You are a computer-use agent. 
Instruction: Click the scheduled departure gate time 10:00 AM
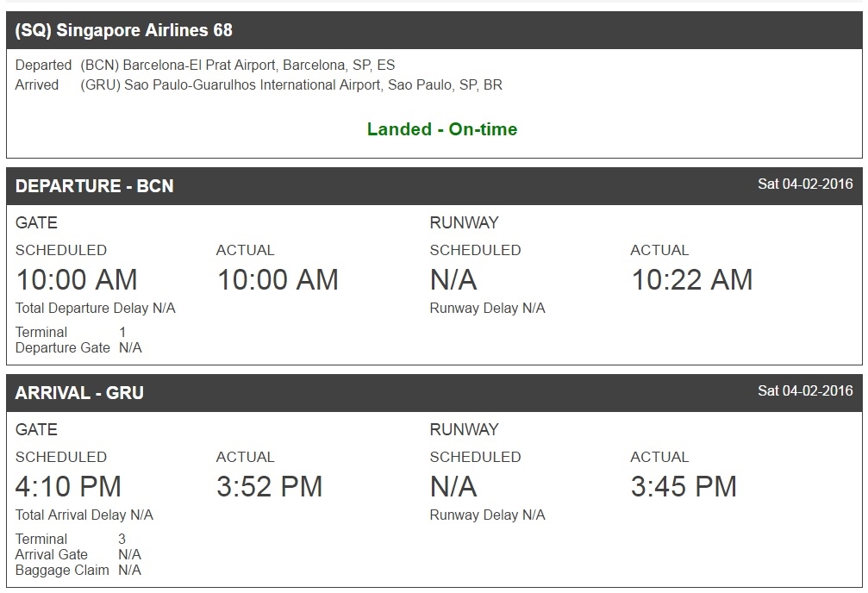point(77,279)
